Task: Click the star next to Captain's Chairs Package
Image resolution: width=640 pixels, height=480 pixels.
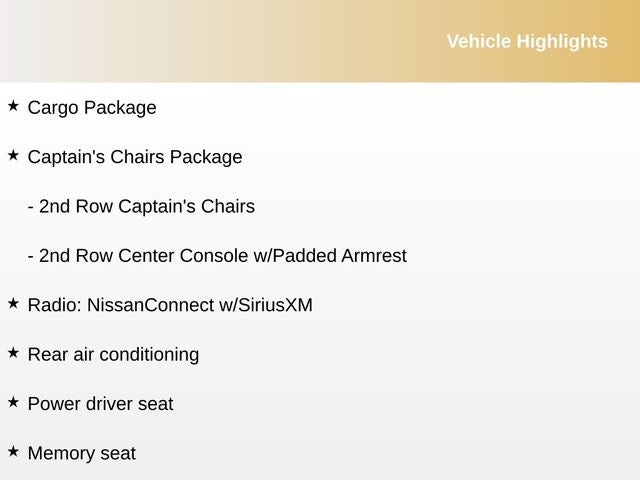Action: pos(13,155)
